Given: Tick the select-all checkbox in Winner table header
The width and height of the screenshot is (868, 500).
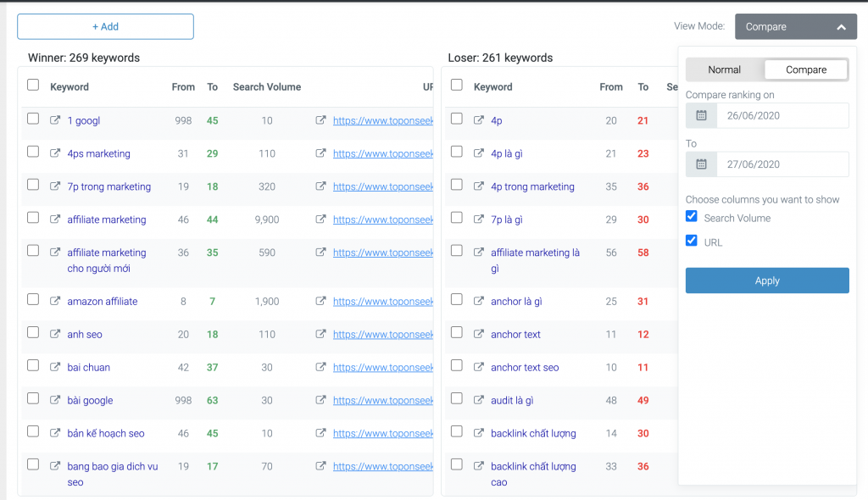Looking at the screenshot, I should coord(33,85).
